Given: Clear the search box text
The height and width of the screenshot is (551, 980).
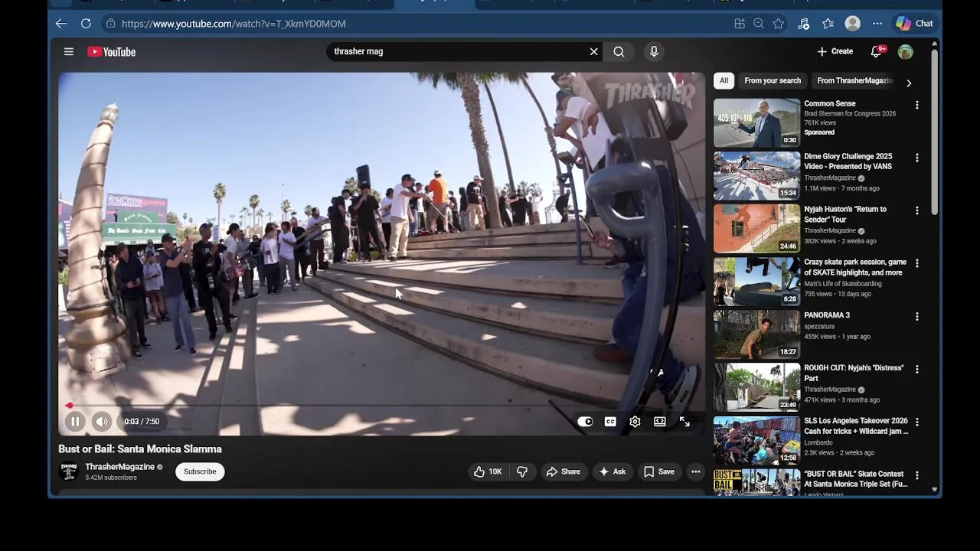Looking at the screenshot, I should [594, 51].
